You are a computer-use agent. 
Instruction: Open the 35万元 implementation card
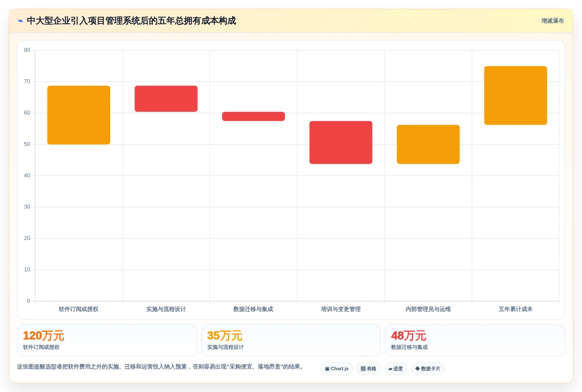291,340
